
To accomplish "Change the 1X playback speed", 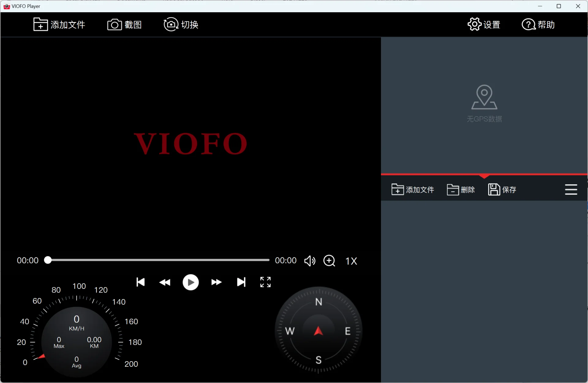I will click(351, 261).
